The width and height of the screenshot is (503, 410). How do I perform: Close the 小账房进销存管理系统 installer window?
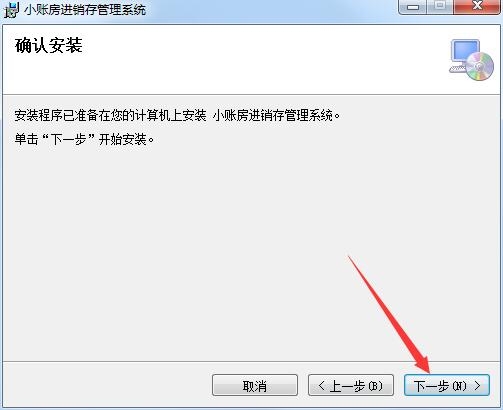pos(477,7)
